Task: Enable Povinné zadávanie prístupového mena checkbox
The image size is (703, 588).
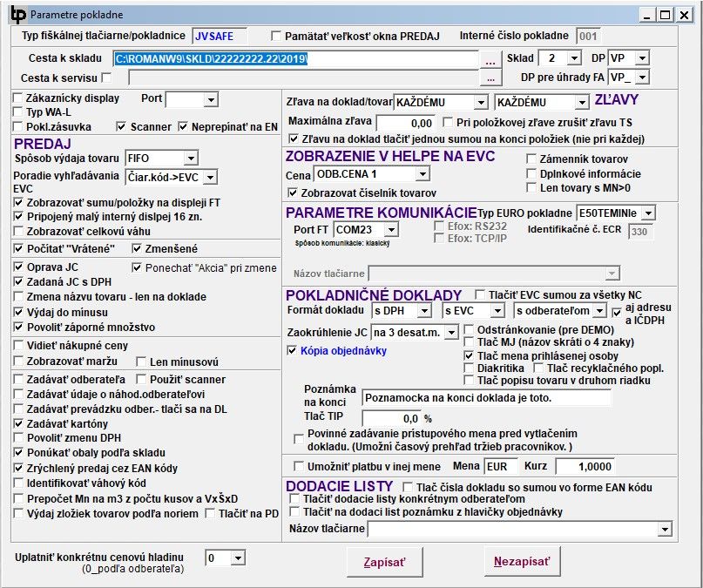Action: pos(299,439)
